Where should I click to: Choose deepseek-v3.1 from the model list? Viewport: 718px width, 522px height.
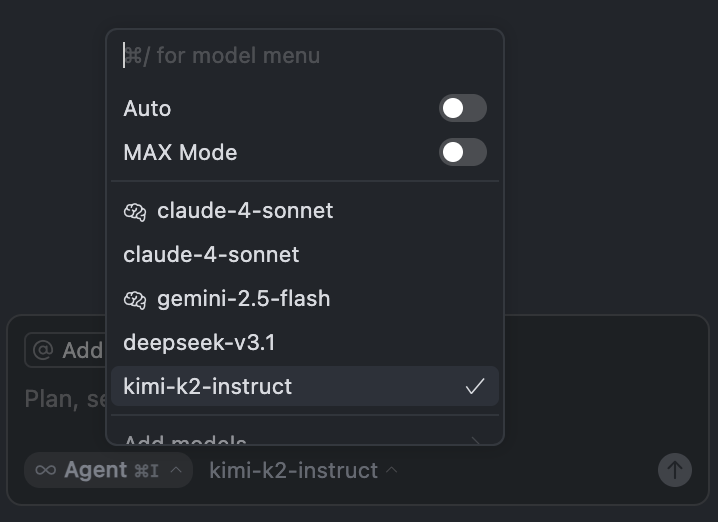305,343
